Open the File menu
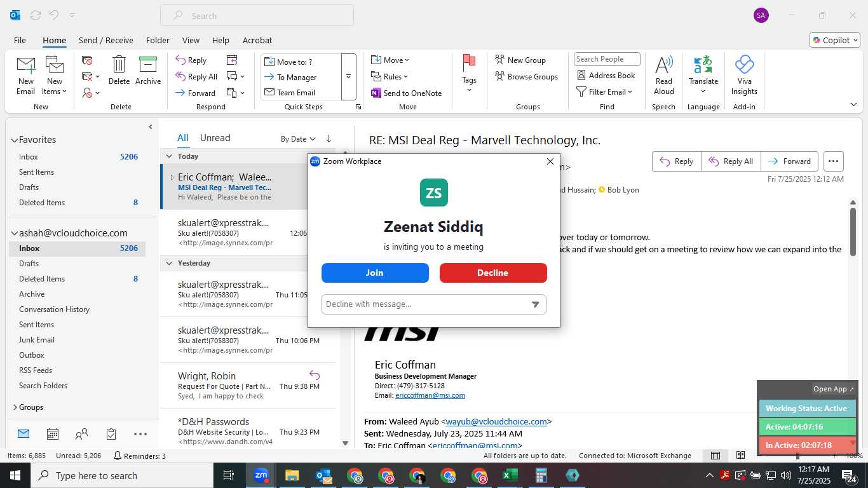868x488 pixels. pos(20,40)
